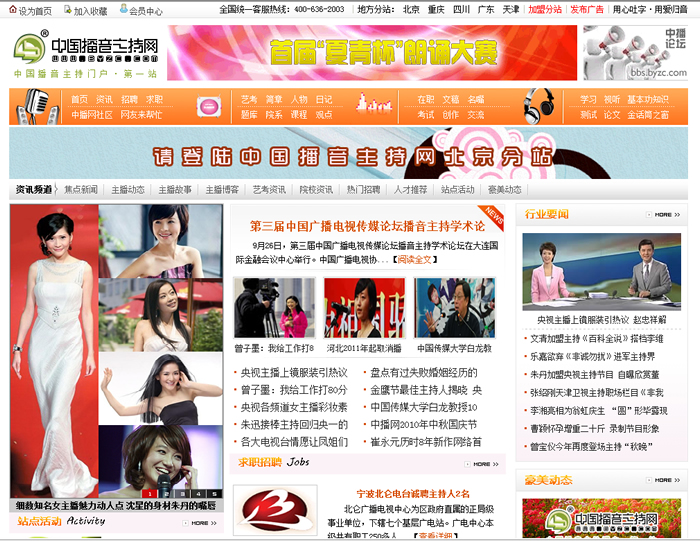Switch to 主播博客 channel tab
This screenshot has height=541, width=700.
pyautogui.click(x=222, y=190)
